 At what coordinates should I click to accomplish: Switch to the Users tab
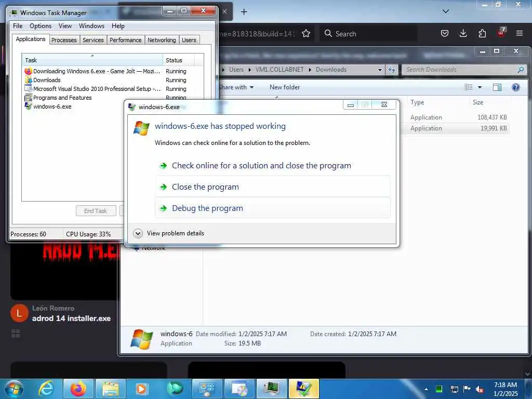tap(189, 40)
